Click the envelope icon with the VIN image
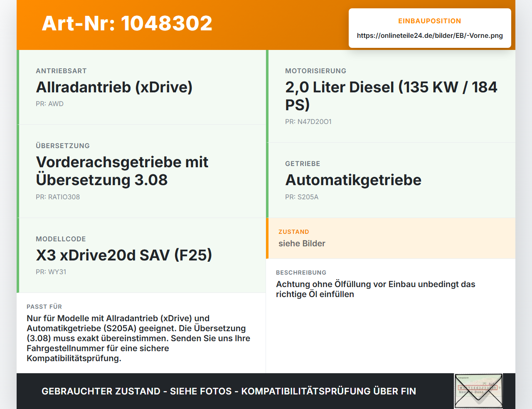The height and width of the screenshot is (409, 532). click(478, 391)
